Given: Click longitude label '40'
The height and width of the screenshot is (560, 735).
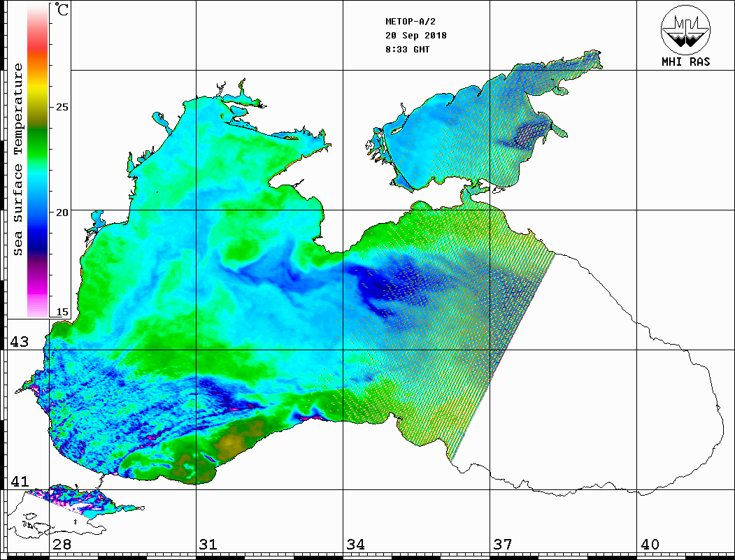Looking at the screenshot, I should [650, 545].
